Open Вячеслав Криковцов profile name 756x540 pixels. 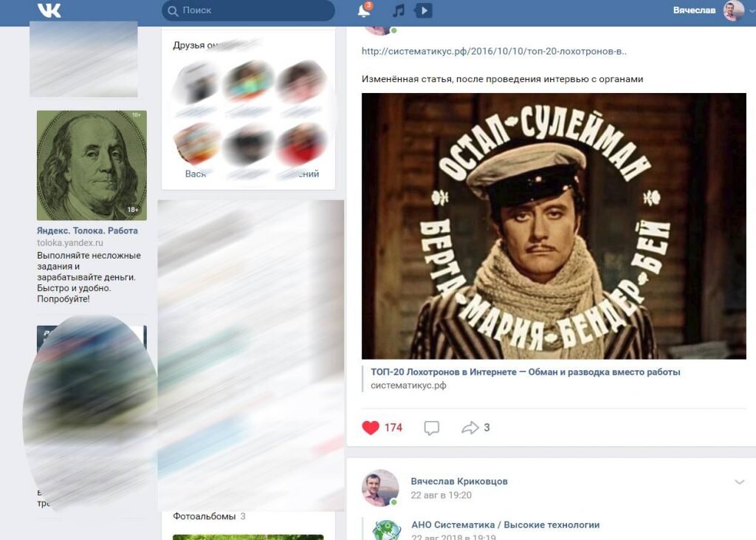(459, 481)
